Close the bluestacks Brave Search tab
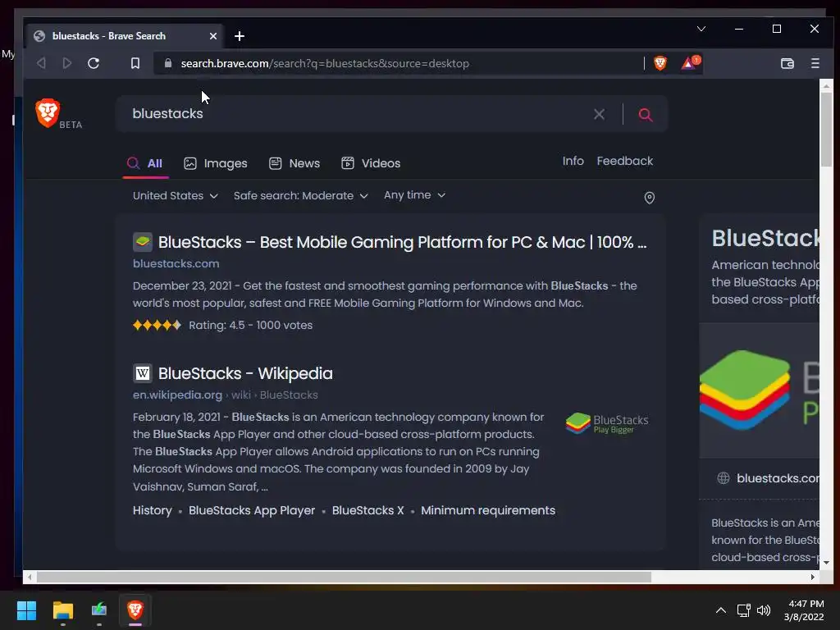 pos(213,36)
